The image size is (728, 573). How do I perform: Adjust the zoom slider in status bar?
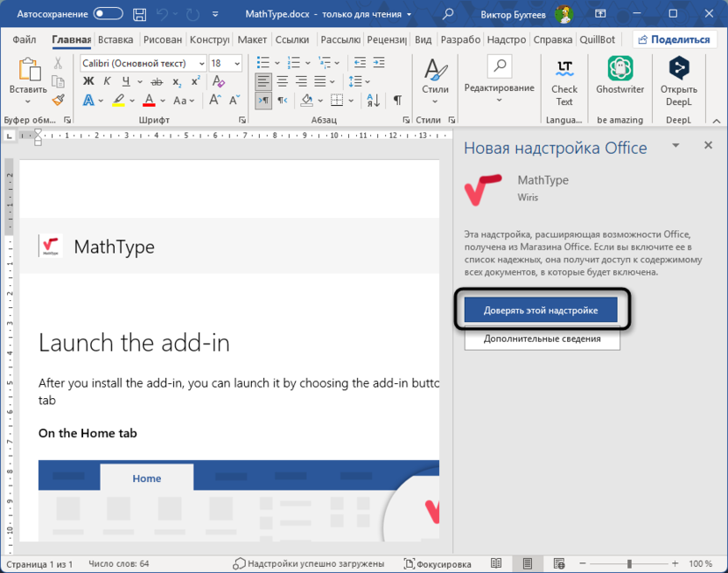click(x=629, y=564)
